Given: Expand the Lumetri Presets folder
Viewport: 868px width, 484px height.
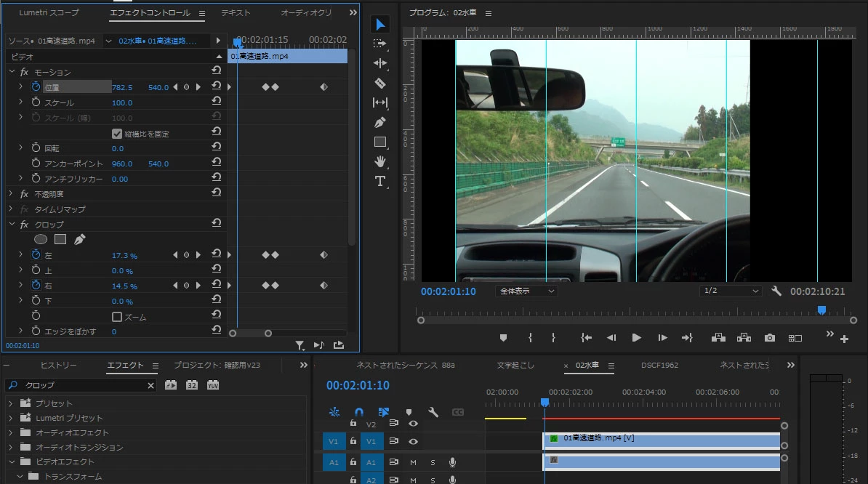Looking at the screenshot, I should pos(10,418).
